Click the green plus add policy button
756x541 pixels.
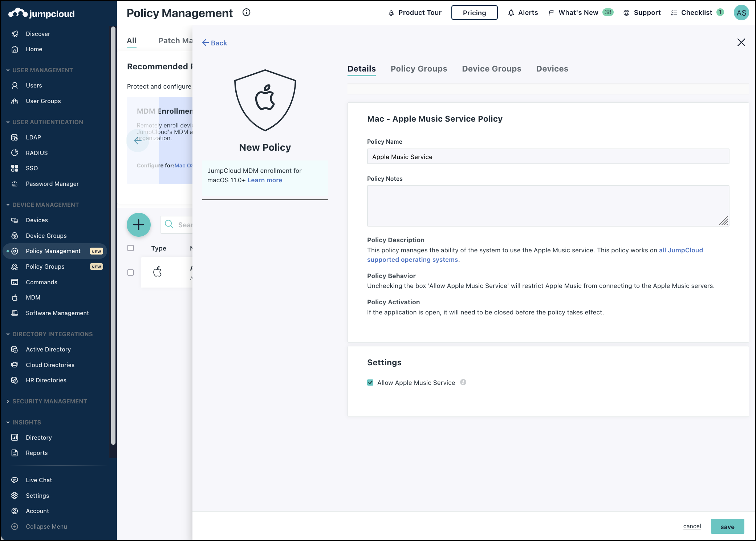[138, 225]
